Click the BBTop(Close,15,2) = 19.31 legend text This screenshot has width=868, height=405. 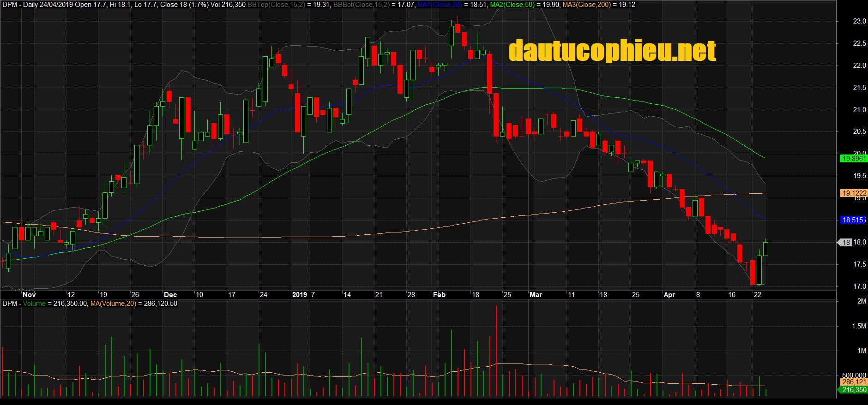click(289, 5)
